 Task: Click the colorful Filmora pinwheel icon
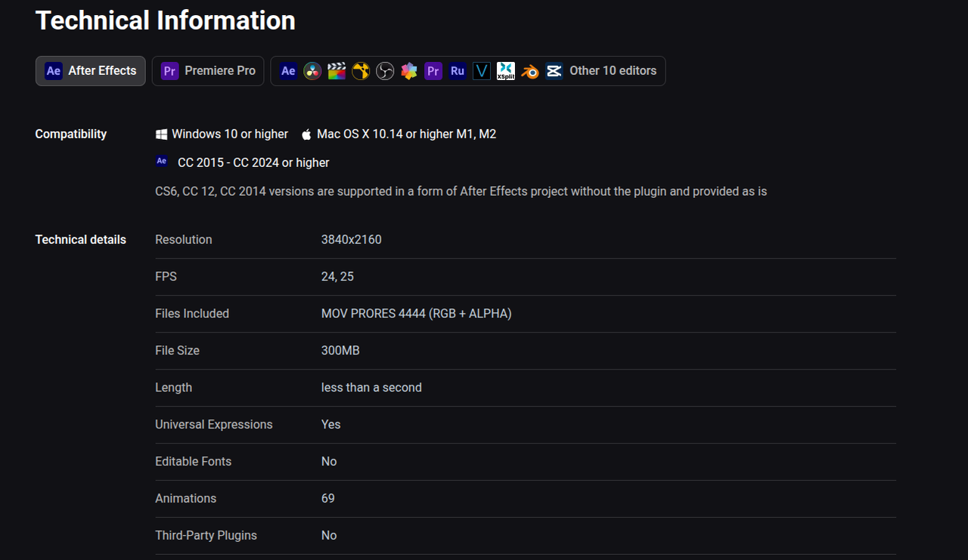(409, 71)
